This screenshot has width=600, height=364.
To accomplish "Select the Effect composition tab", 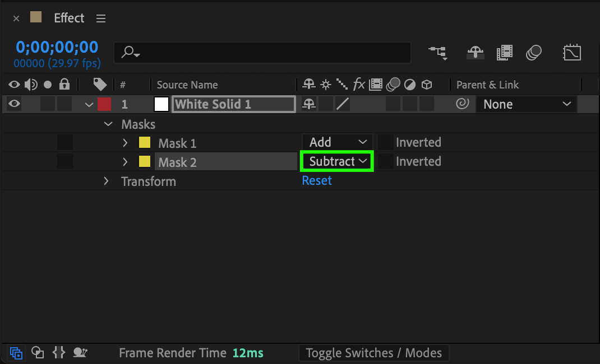I will (x=69, y=18).
